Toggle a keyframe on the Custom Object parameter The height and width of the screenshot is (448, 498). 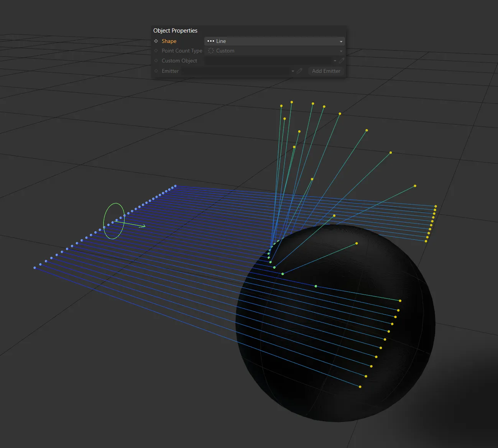point(156,61)
